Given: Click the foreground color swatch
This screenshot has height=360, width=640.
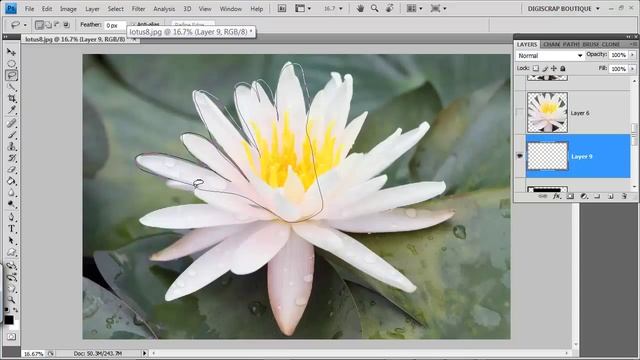Looking at the screenshot, I should coord(9,320).
